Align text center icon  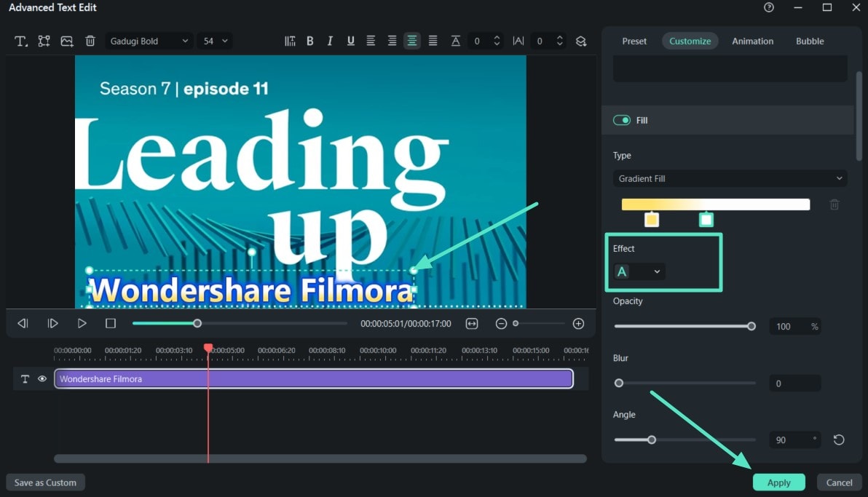click(x=392, y=41)
